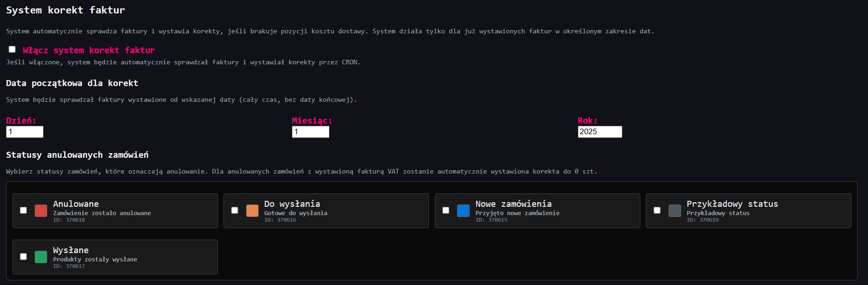Click the orange Do wysłania color swatch
Image resolution: width=868 pixels, height=285 pixels.
pos(252,211)
